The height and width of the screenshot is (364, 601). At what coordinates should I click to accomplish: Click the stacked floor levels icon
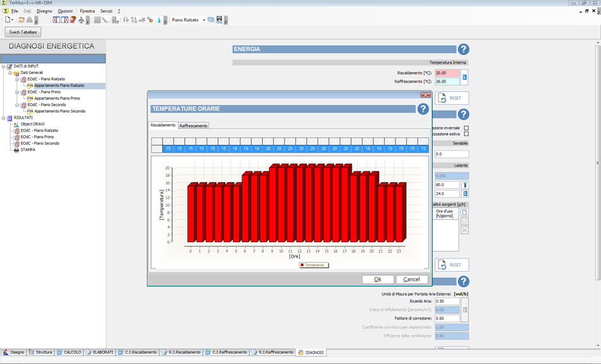[x=211, y=20]
